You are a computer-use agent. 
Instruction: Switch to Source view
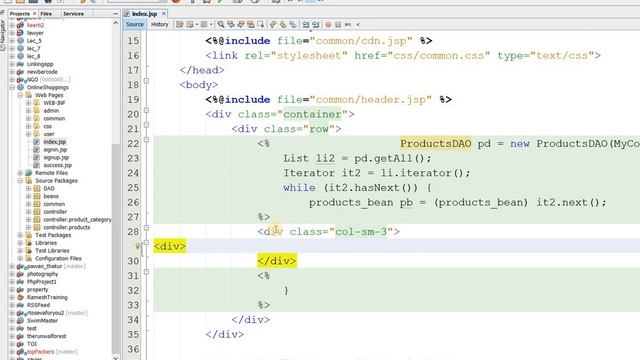(x=135, y=24)
